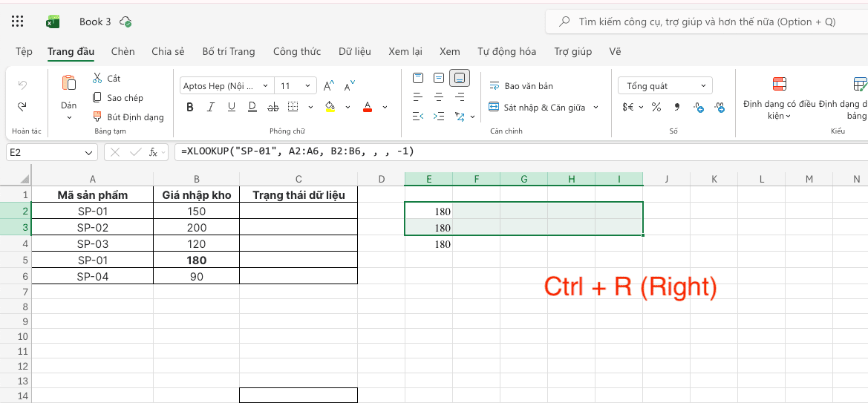Click in the search box Tìm kiếm công cụ

coord(707,22)
